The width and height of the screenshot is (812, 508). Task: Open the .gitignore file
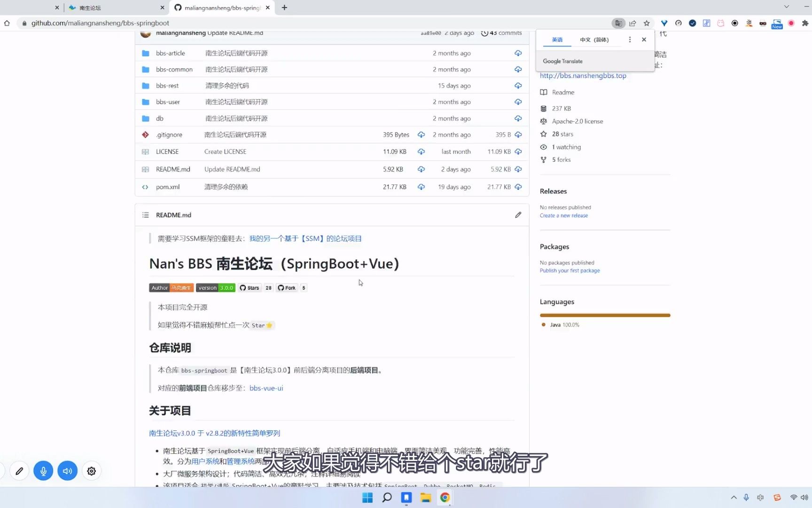169,135
